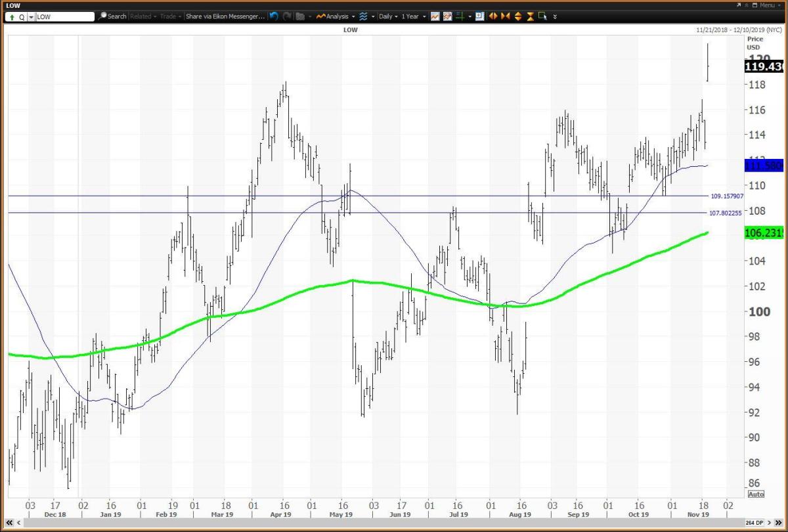Click the blue data window icon

pos(480,16)
